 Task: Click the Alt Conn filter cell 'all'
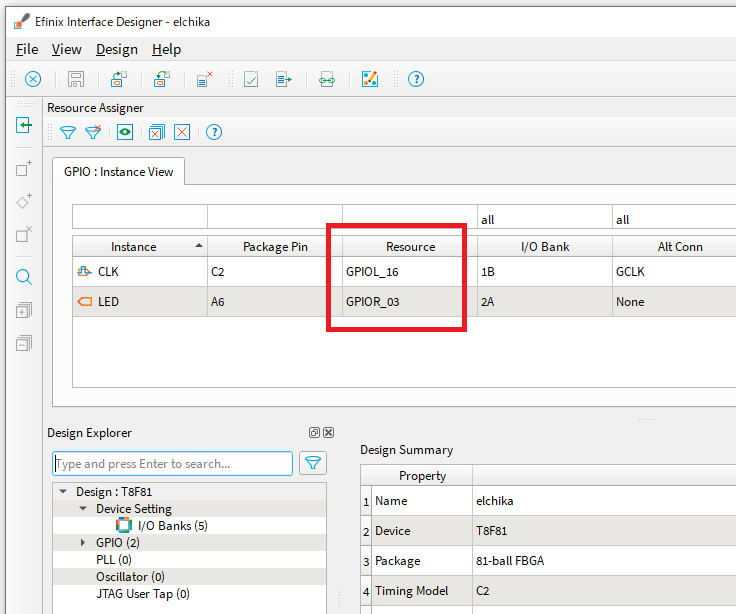[675, 219]
